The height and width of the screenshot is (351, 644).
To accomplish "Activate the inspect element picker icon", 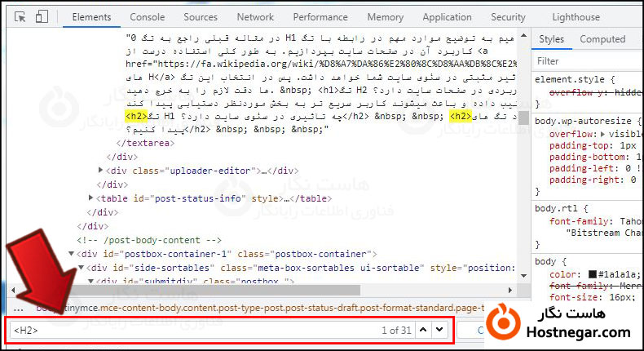I will (x=20, y=17).
